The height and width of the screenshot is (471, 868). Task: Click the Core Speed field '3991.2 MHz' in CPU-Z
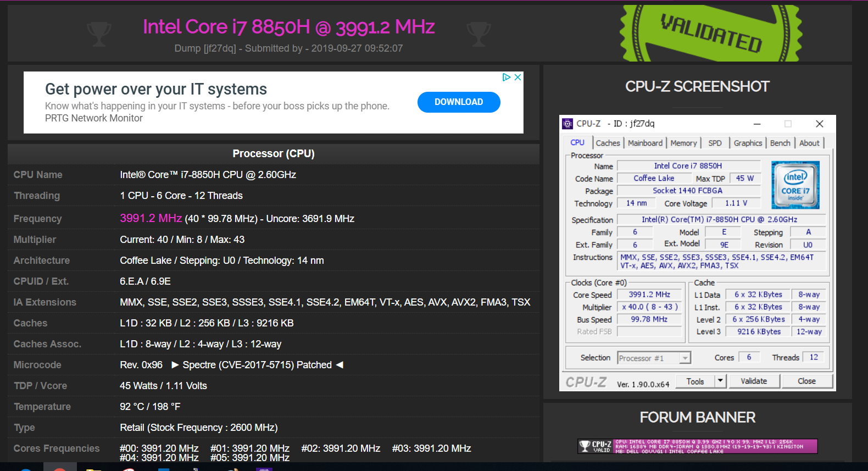click(649, 295)
